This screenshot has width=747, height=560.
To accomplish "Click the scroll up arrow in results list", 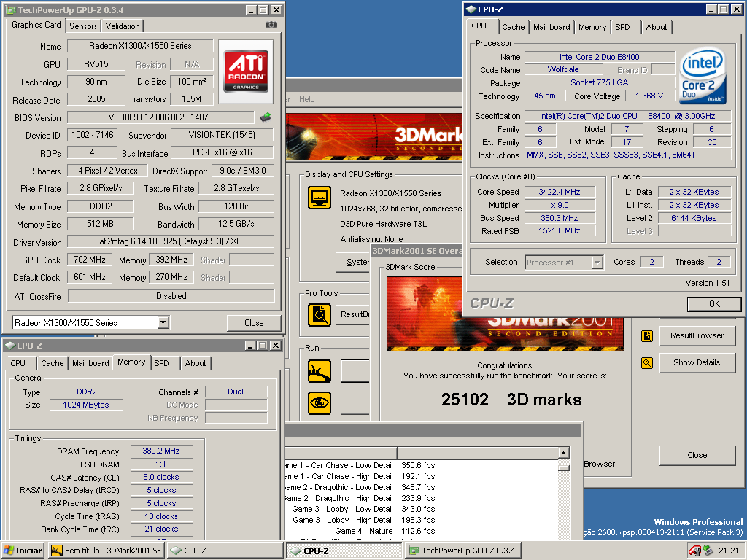I will tap(564, 453).
